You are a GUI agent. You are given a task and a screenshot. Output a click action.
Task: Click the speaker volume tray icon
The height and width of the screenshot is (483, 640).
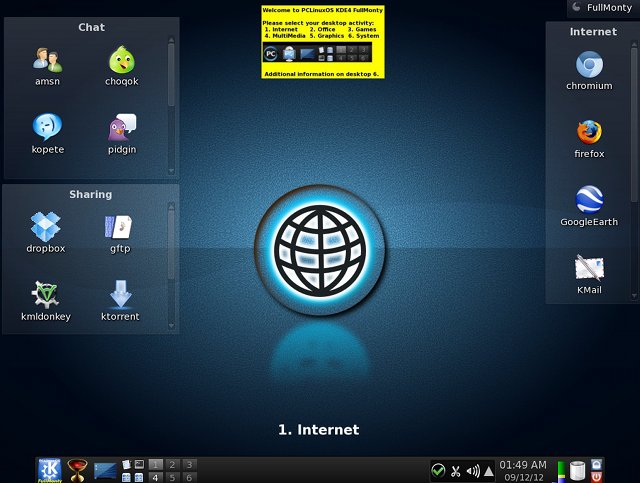(473, 472)
